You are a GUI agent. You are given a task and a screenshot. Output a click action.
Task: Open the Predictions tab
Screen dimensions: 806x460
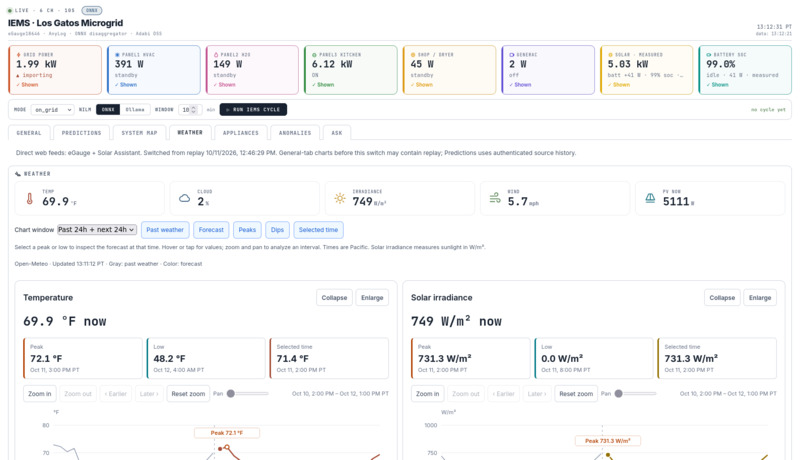pyautogui.click(x=81, y=133)
